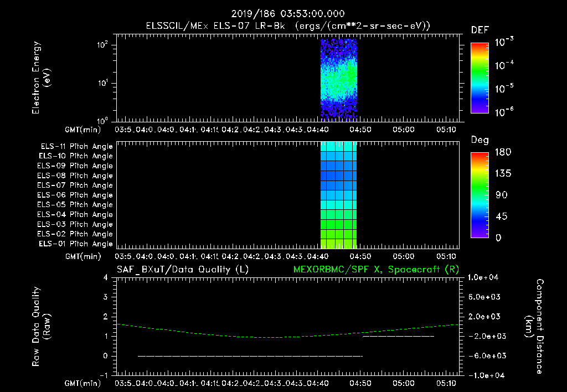This screenshot has width=567, height=392.
Task: Click the 04:50 tick label under the top plot
Action: click(360, 130)
